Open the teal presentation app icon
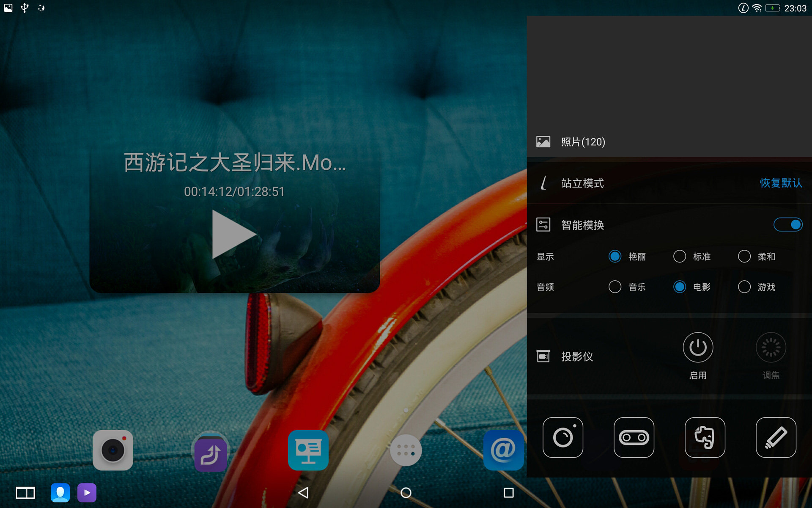812x508 pixels. [x=308, y=450]
